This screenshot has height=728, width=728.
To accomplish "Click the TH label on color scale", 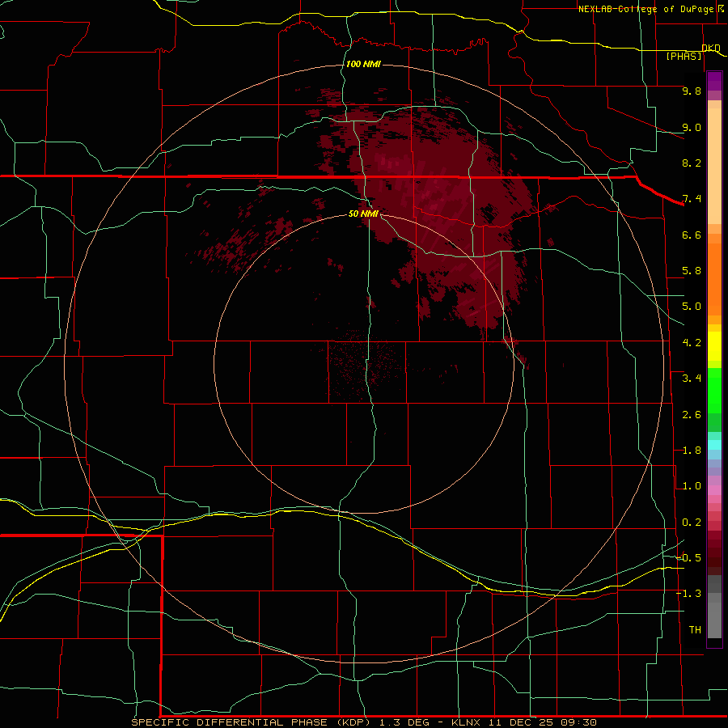I will 695,630.
